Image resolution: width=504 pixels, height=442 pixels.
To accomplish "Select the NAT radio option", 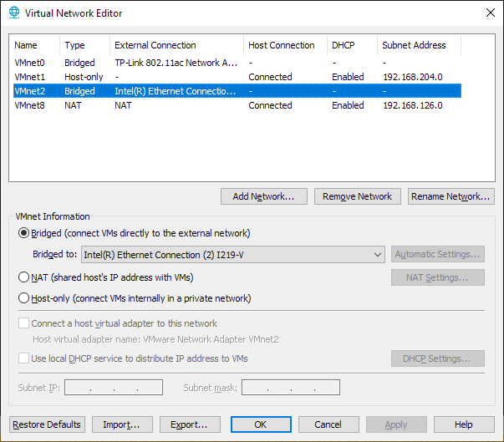I will pyautogui.click(x=24, y=277).
